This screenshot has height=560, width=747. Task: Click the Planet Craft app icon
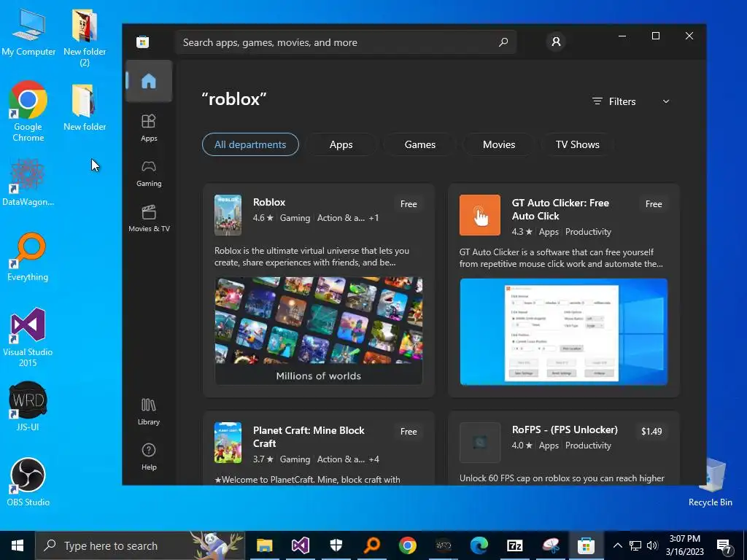click(x=228, y=443)
